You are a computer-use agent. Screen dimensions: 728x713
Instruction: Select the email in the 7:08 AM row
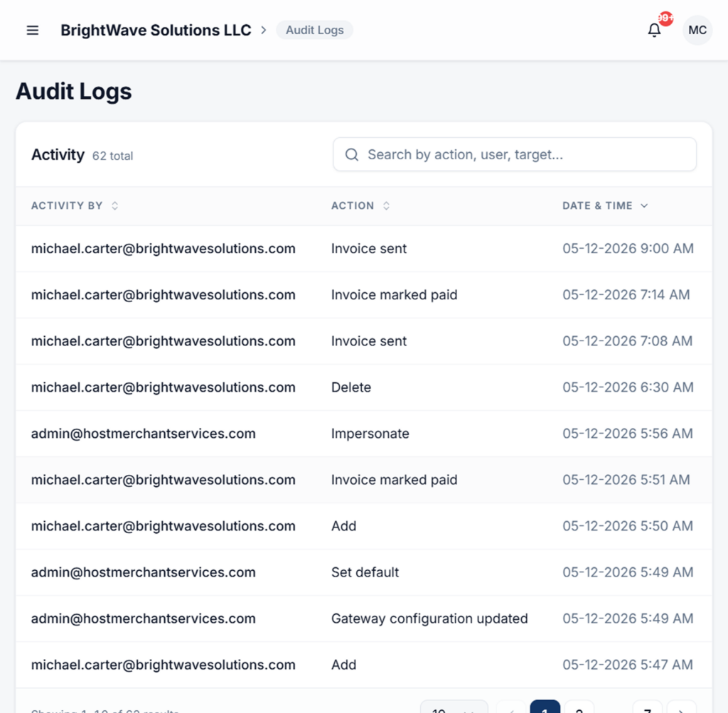164,341
